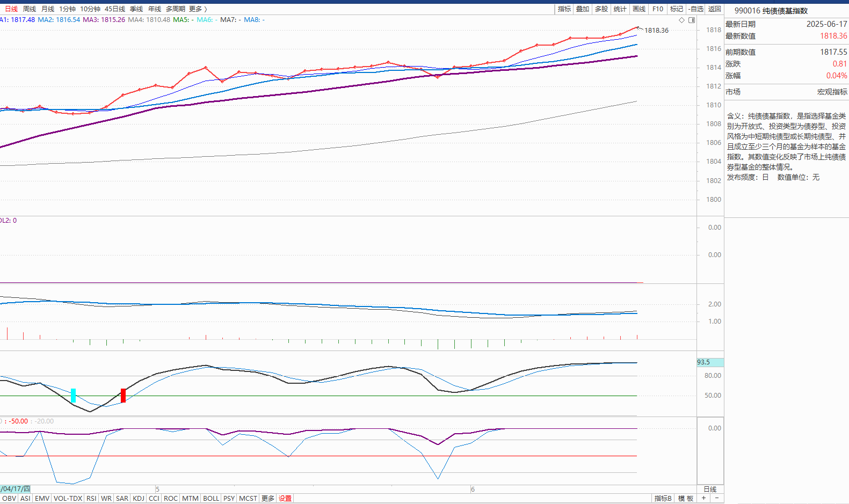The width and height of the screenshot is (849, 504).
Task: Click the 市场 value 宏观指标
Action: click(x=832, y=92)
